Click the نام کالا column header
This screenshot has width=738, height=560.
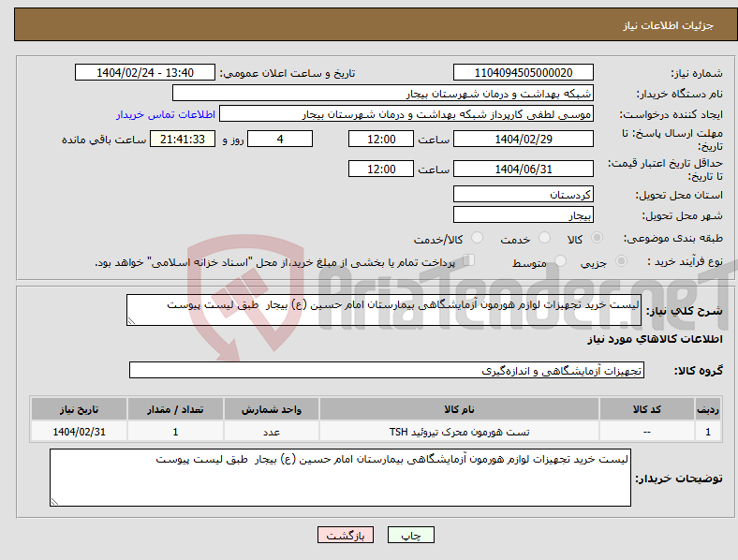pyautogui.click(x=459, y=409)
